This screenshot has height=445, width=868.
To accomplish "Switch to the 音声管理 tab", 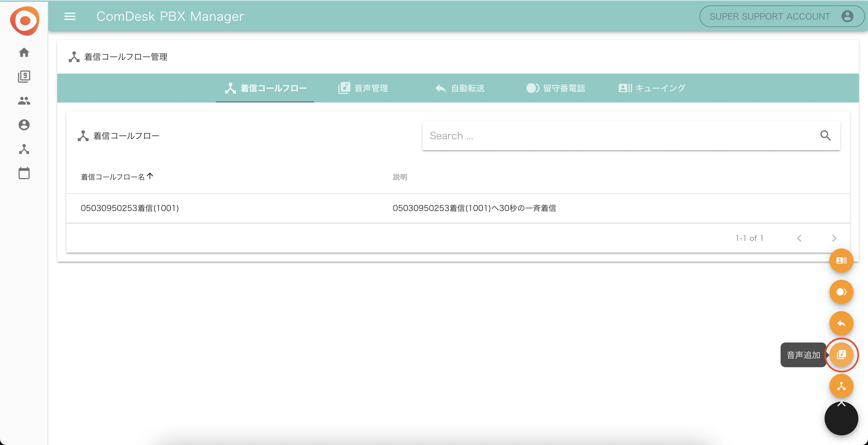I will click(x=363, y=88).
